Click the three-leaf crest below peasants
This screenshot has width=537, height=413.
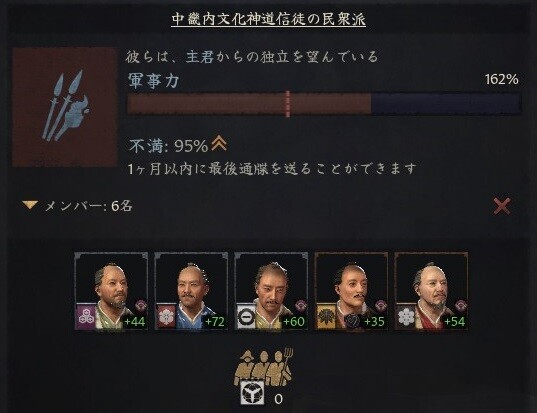[252, 392]
